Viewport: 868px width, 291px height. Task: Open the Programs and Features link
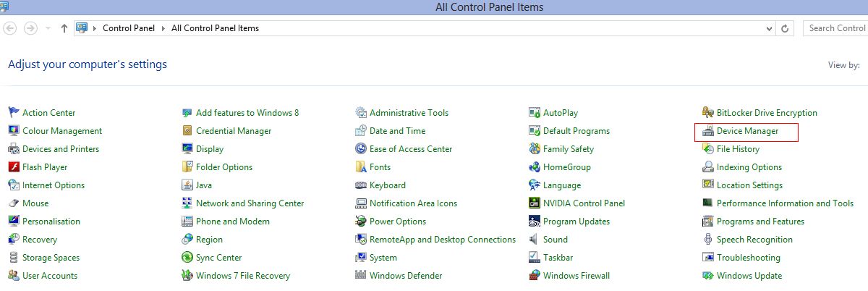coord(760,222)
